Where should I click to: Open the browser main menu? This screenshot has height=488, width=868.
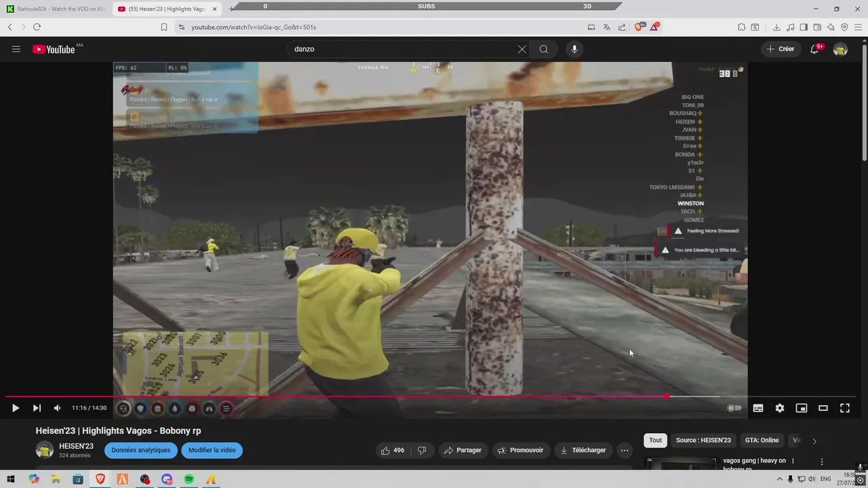(858, 27)
